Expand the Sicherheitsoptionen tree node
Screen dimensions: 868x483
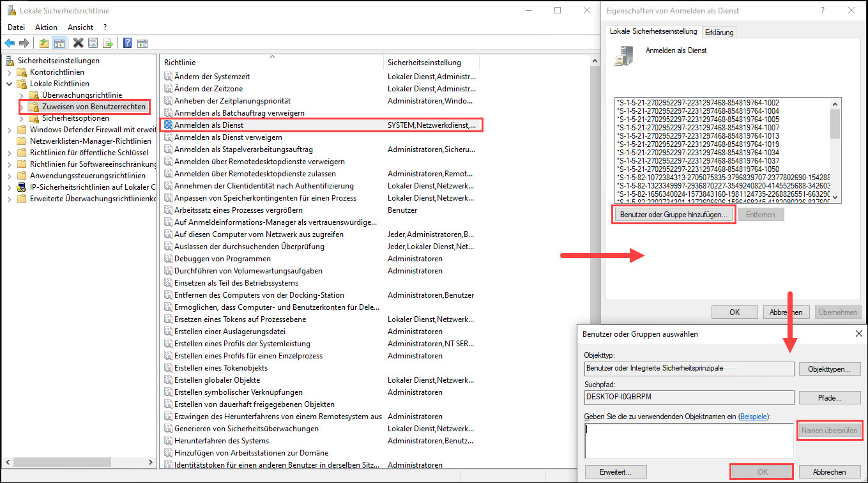22,118
